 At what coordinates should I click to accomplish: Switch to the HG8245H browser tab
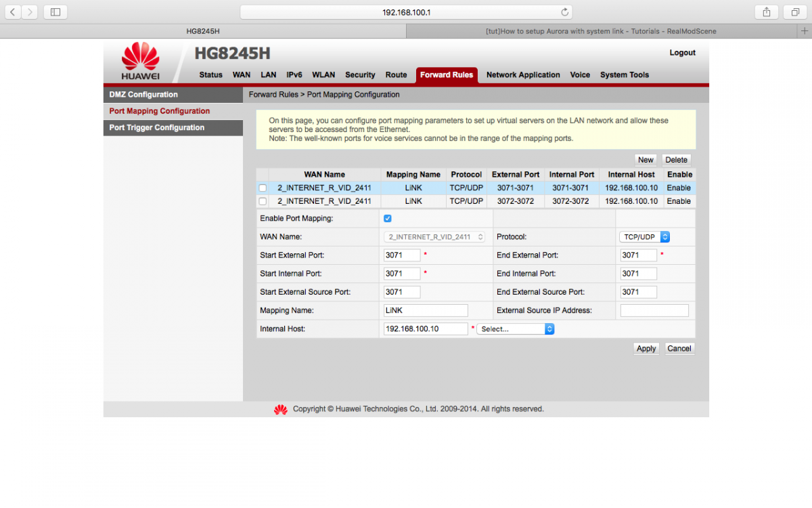(203, 31)
